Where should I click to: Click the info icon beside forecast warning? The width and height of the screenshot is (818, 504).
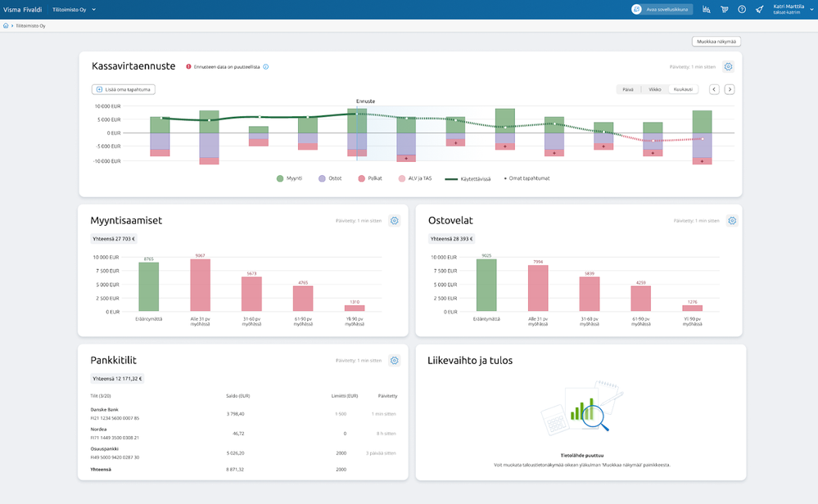click(265, 67)
